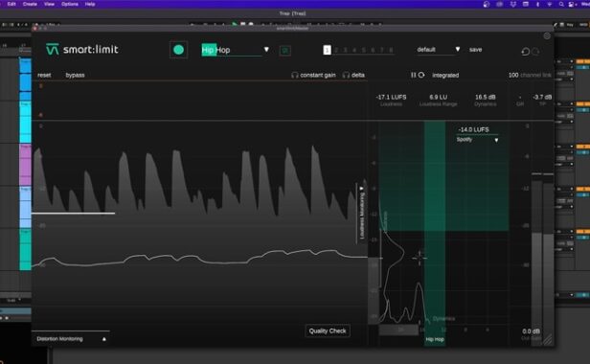Pause the loudness measurement
Screen dimensions: 590x364
pyautogui.click(x=413, y=75)
